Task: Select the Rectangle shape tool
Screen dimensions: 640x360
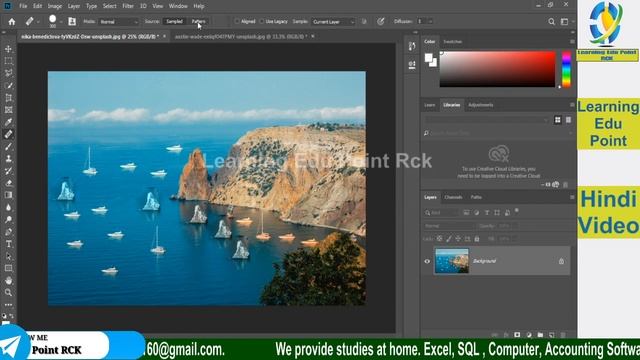Action: (8, 268)
